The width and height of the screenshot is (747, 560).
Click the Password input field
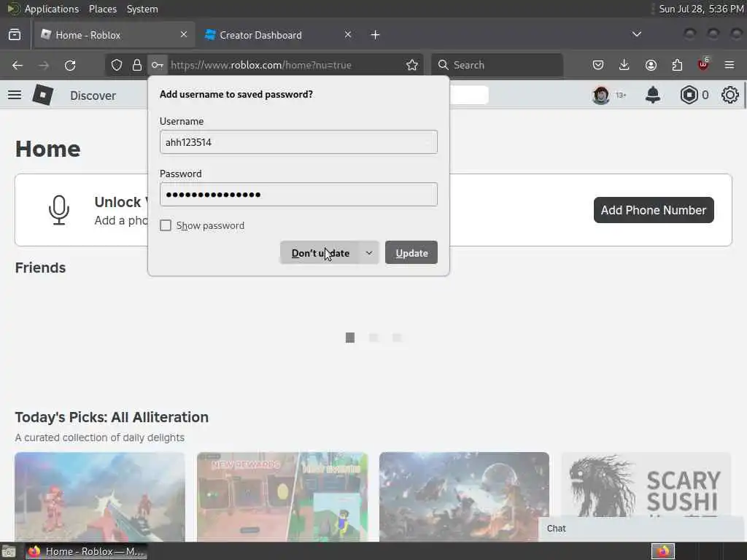pyautogui.click(x=298, y=194)
